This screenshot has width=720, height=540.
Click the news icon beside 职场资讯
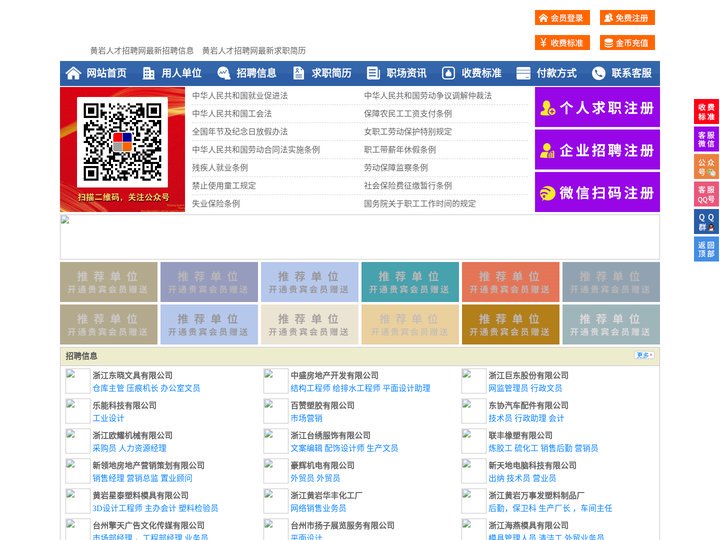pos(373,73)
